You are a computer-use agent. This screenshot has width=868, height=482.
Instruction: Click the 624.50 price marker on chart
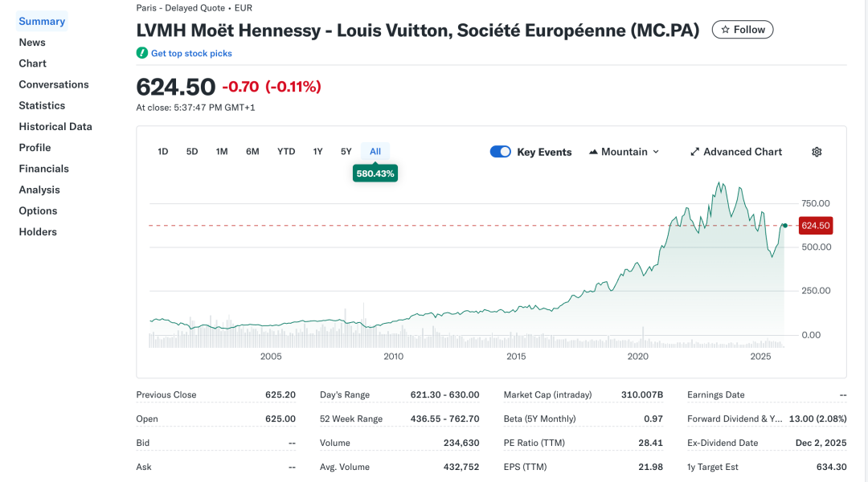pos(815,226)
